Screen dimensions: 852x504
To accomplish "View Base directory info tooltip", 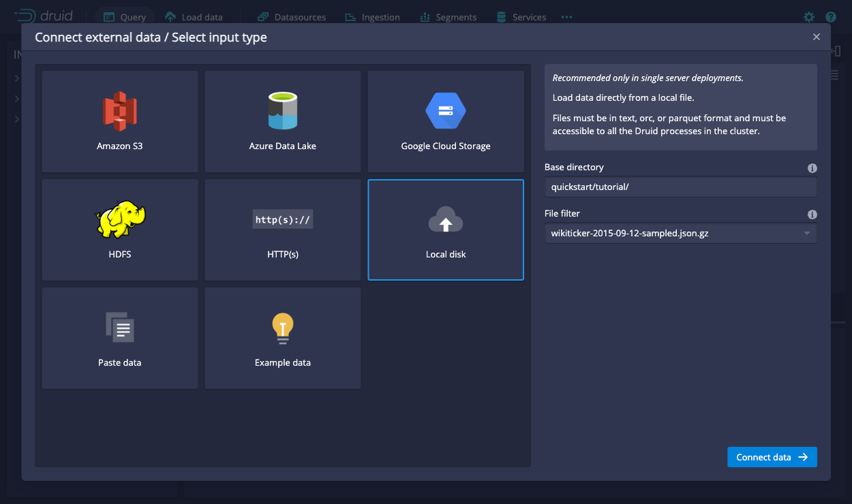I will click(x=812, y=168).
